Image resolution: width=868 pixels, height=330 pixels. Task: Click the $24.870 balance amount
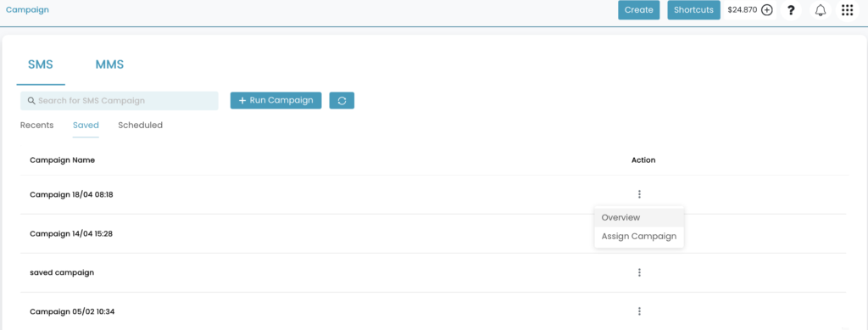pyautogui.click(x=743, y=10)
